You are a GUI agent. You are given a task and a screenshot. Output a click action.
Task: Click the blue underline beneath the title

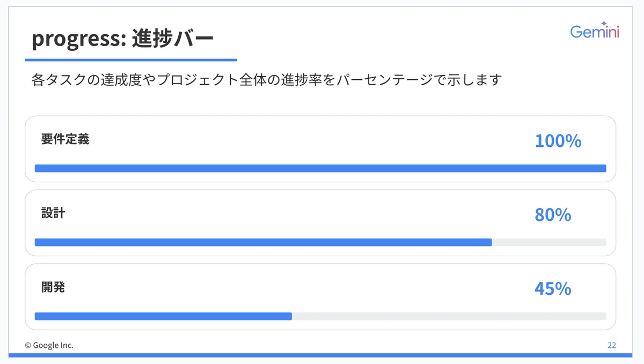131,60
